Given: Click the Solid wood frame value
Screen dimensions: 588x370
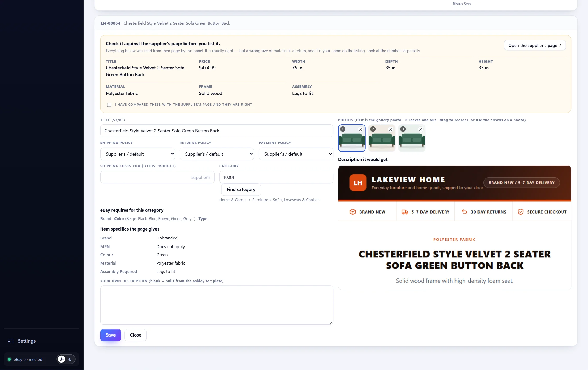Looking at the screenshot, I should point(211,93).
